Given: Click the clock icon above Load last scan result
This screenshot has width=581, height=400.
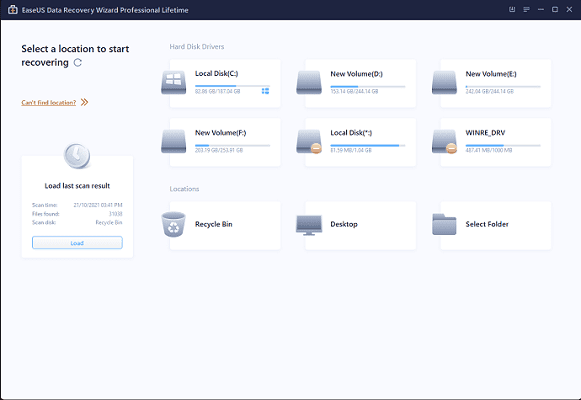Looking at the screenshot, I should 77,156.
